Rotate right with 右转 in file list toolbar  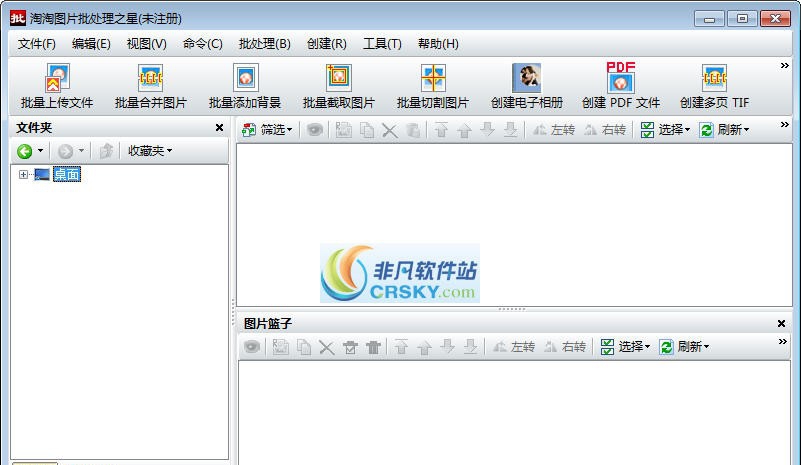605,130
